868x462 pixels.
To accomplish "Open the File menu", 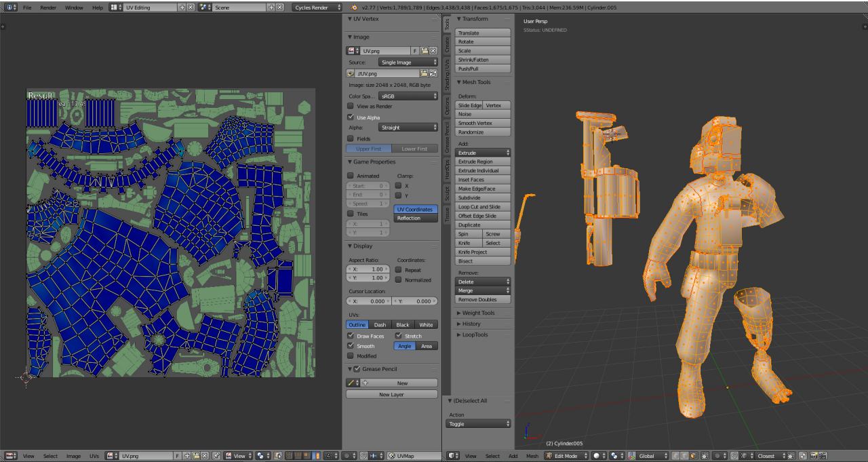I will (27, 7).
